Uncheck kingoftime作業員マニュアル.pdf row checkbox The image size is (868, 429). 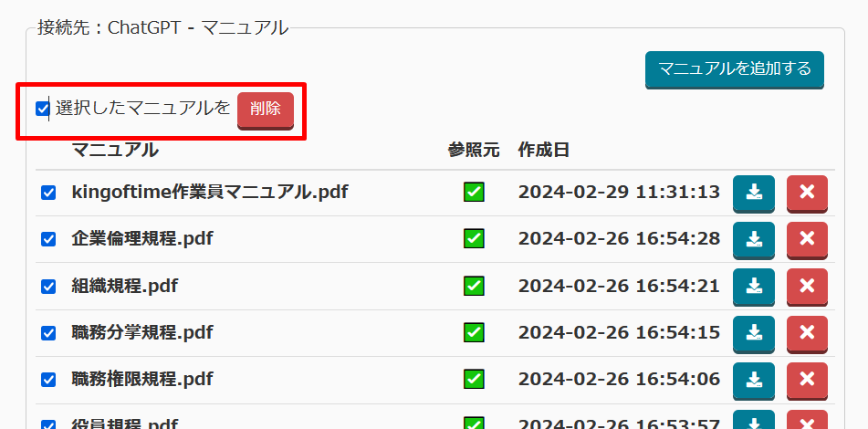click(48, 193)
